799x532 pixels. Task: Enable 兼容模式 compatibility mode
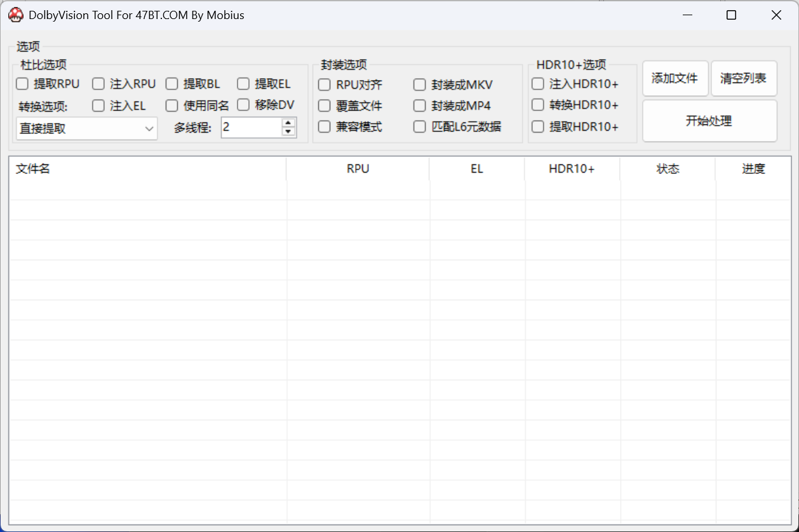tap(325, 127)
